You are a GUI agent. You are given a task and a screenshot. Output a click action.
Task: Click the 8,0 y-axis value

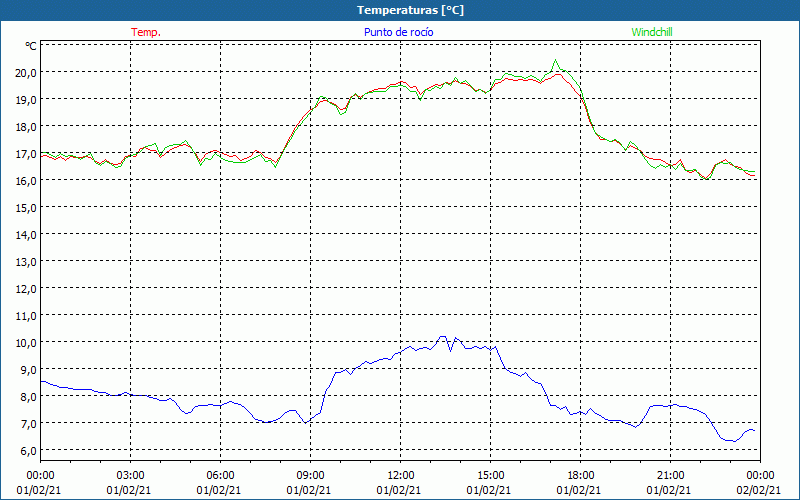pos(28,396)
